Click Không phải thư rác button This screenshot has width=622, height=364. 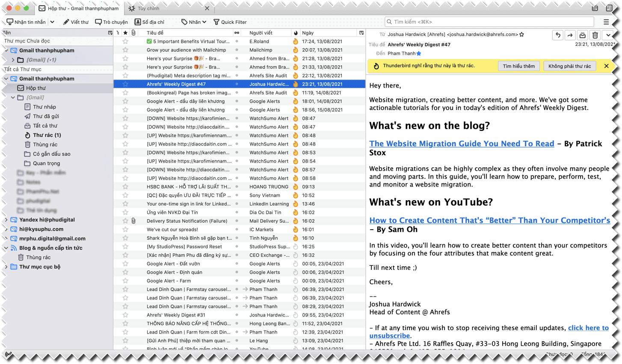pyautogui.click(x=569, y=66)
